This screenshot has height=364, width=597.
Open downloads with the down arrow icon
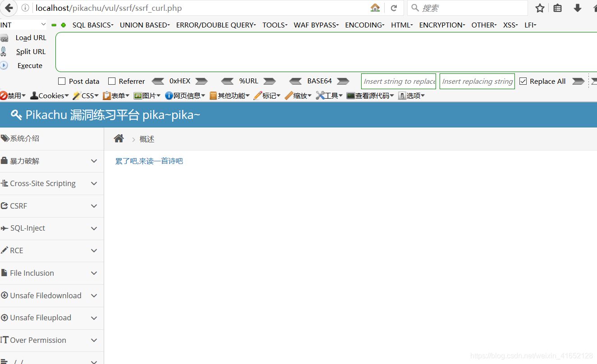click(x=577, y=8)
